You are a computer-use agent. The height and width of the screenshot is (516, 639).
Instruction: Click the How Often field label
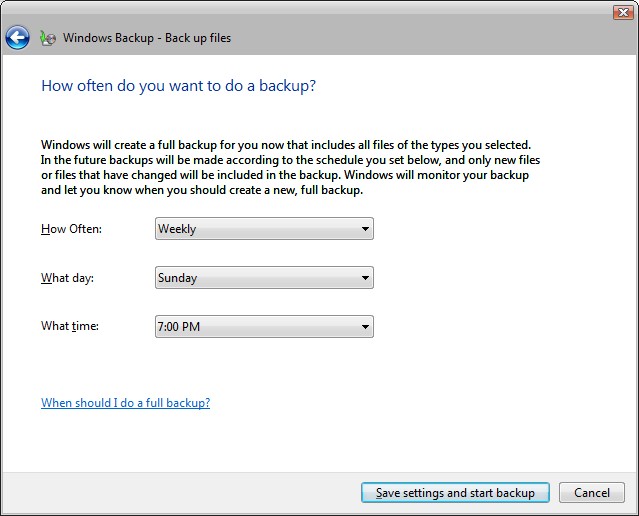pyautogui.click(x=71, y=229)
